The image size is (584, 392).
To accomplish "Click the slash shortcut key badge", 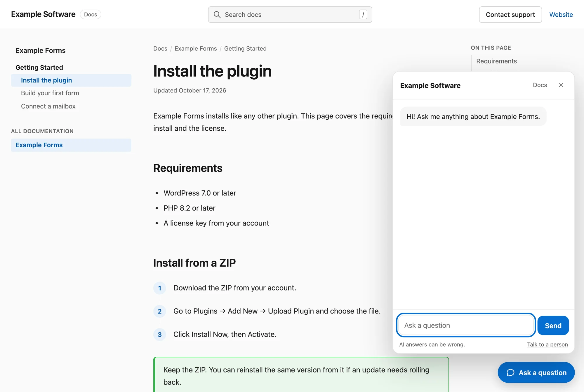I will 363,15.
